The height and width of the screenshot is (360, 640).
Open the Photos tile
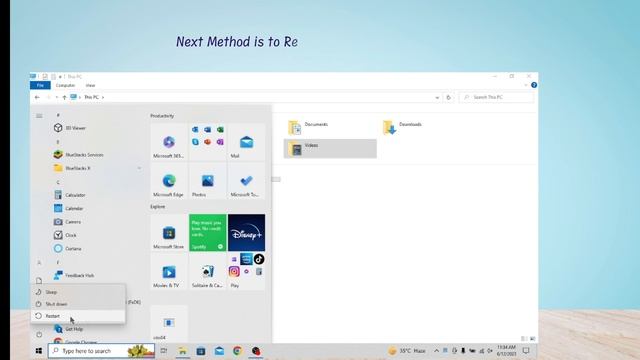(207, 181)
